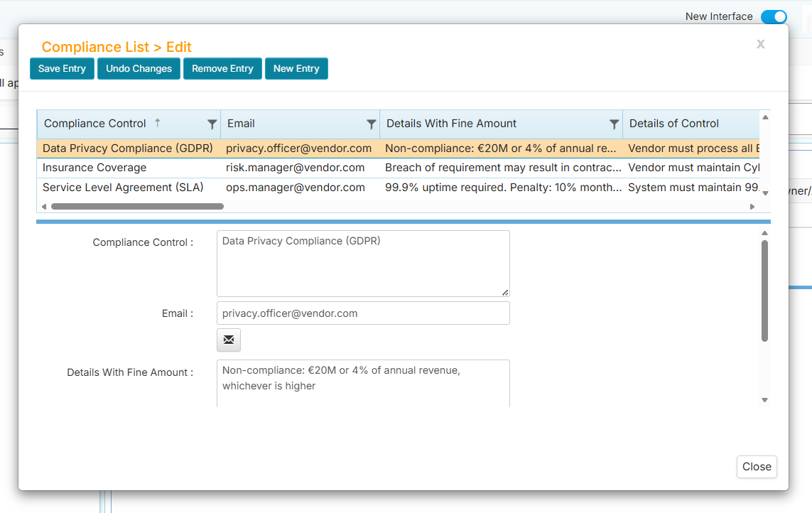The height and width of the screenshot is (513, 812).
Task: Open filter for Compliance Control column
Action: point(212,124)
